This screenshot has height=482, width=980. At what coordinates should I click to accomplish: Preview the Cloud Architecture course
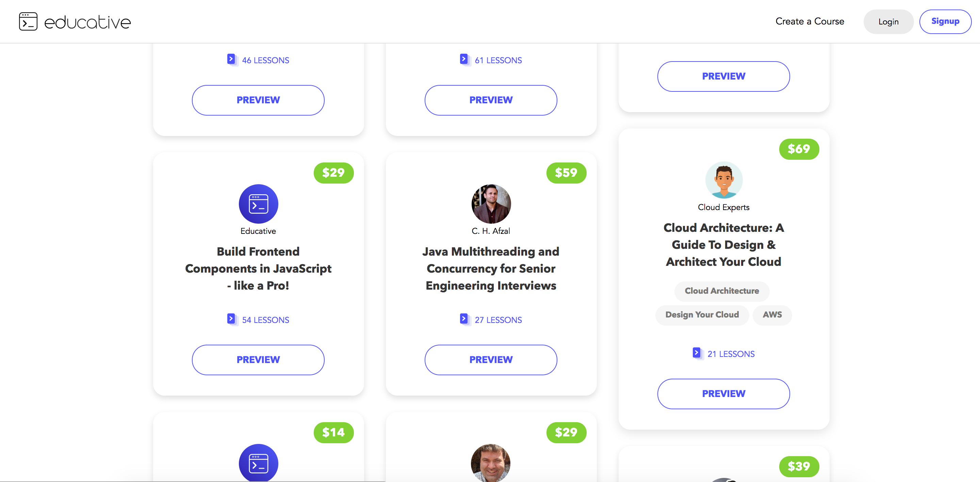pos(723,394)
